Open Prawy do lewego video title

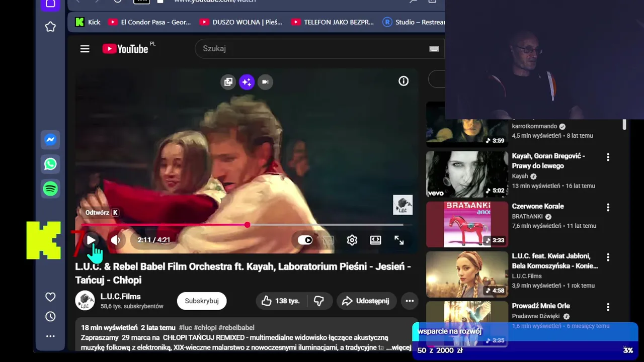pyautogui.click(x=548, y=161)
